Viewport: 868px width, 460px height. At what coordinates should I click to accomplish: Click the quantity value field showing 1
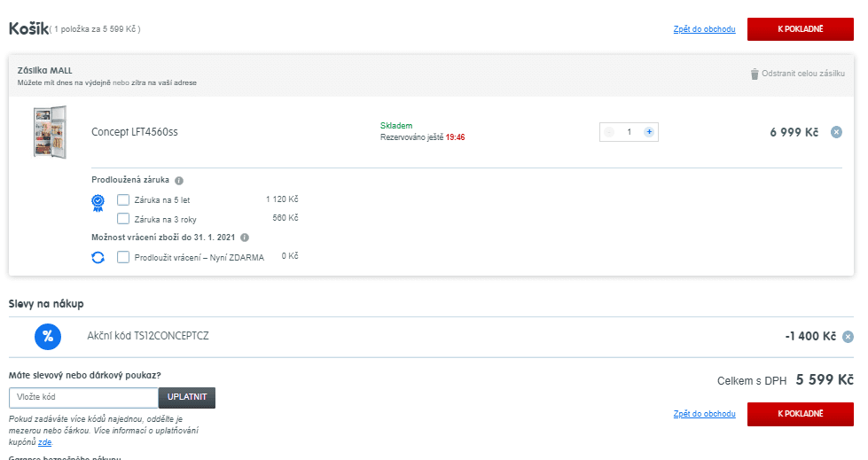click(x=629, y=132)
